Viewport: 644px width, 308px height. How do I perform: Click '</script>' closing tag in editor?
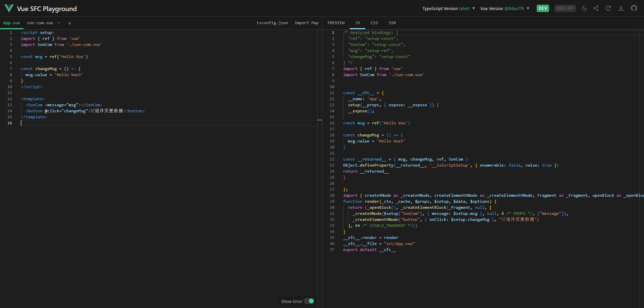tap(32, 87)
